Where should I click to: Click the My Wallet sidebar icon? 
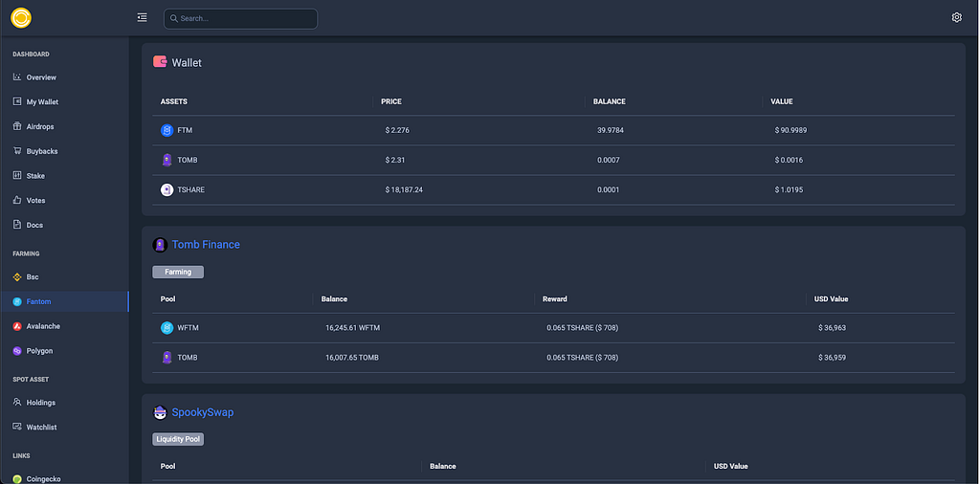(x=17, y=101)
